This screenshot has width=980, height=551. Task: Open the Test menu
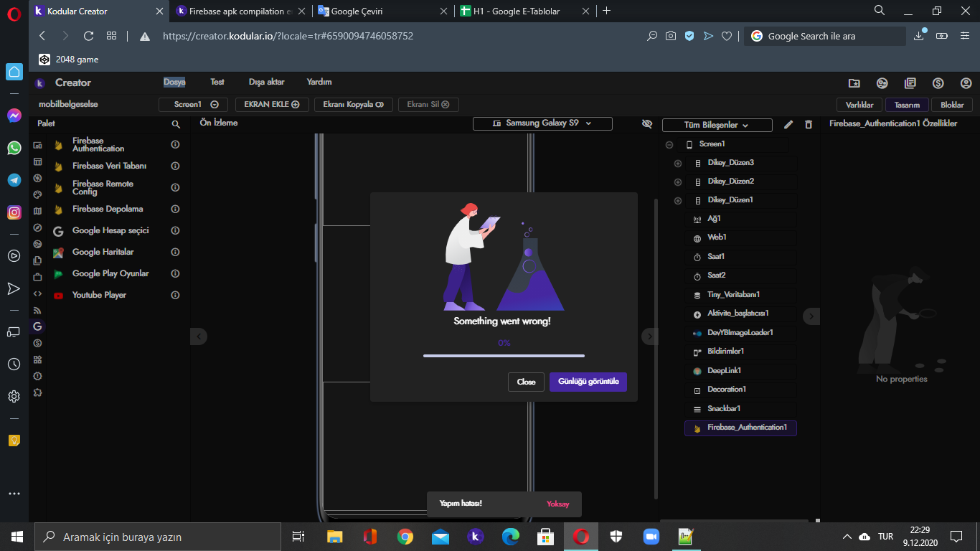[217, 83]
